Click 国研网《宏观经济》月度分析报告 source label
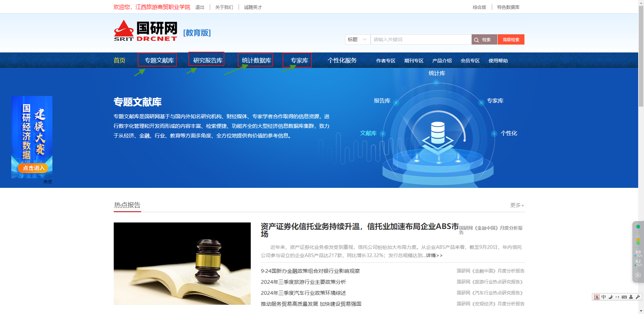644x314 pixels. click(491, 304)
